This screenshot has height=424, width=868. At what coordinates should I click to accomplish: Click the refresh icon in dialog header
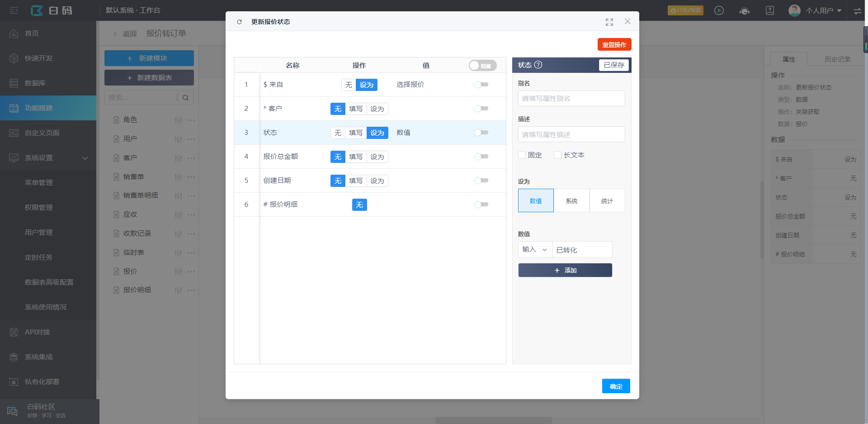240,22
